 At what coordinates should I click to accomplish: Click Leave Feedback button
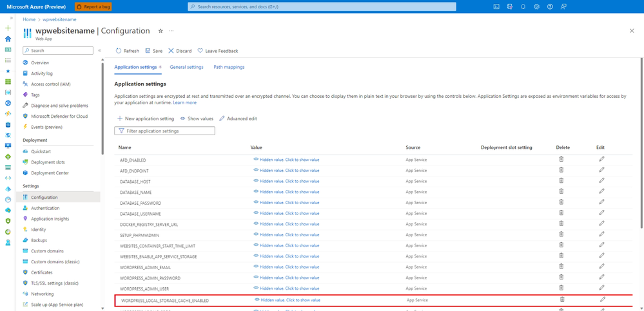click(x=218, y=51)
